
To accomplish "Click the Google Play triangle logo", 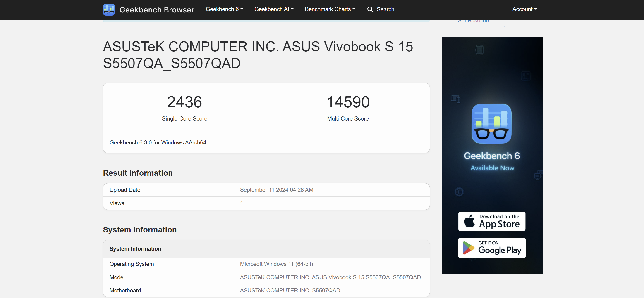I will (x=468, y=248).
